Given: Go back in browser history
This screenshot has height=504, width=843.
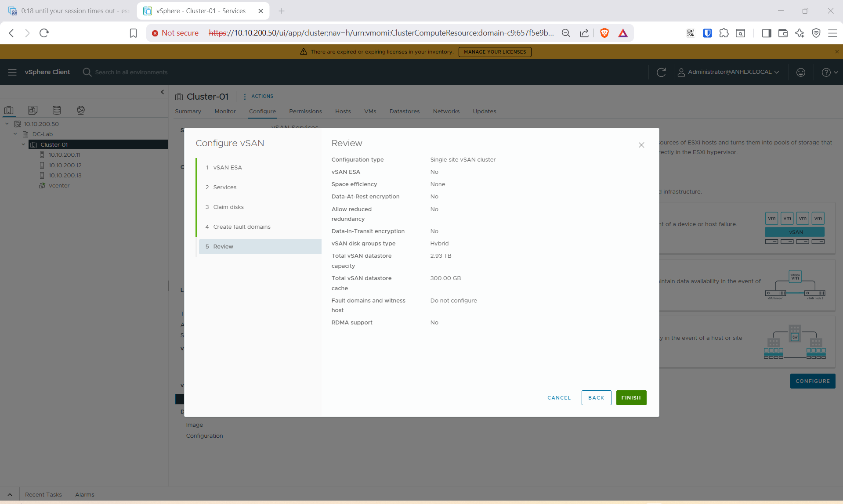Looking at the screenshot, I should 12,33.
